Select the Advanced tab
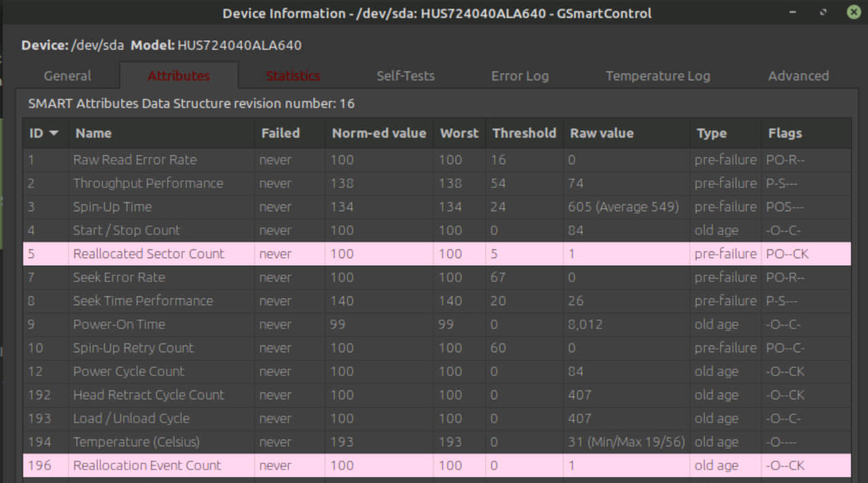Image resolution: width=868 pixels, height=483 pixels. [798, 76]
